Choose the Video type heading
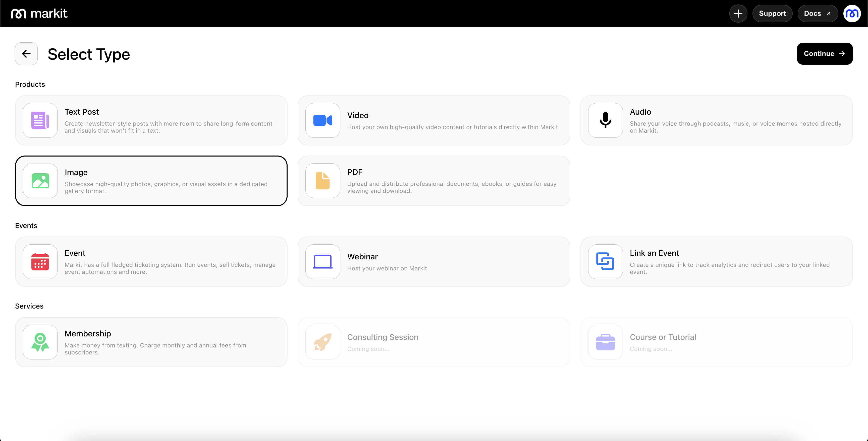Viewport: 868px width, 441px height. (x=357, y=115)
